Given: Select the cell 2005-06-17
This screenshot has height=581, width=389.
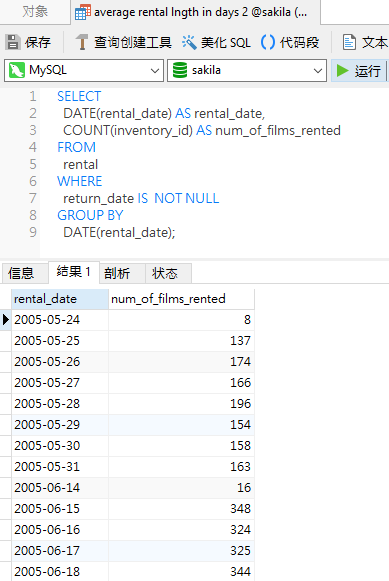Looking at the screenshot, I should [60, 551].
